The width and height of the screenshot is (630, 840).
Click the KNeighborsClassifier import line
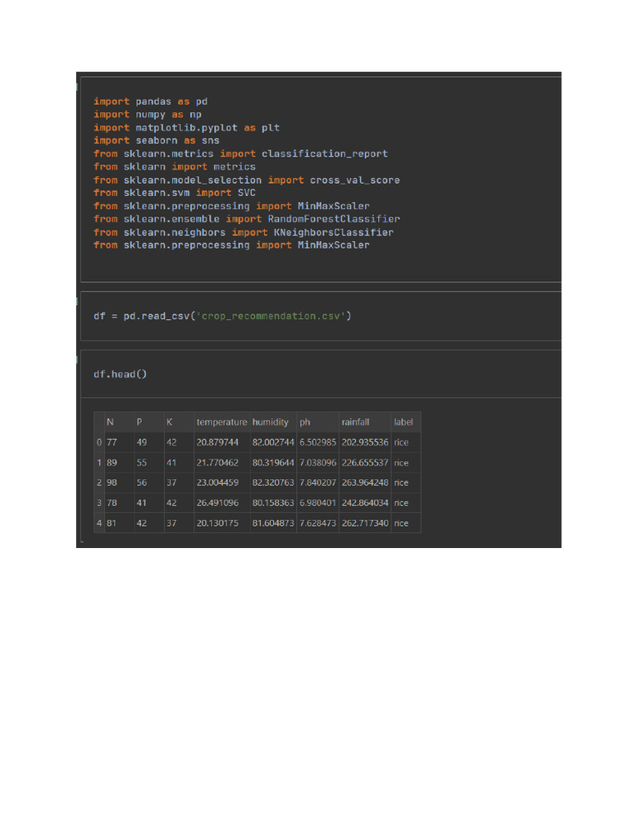tap(243, 232)
